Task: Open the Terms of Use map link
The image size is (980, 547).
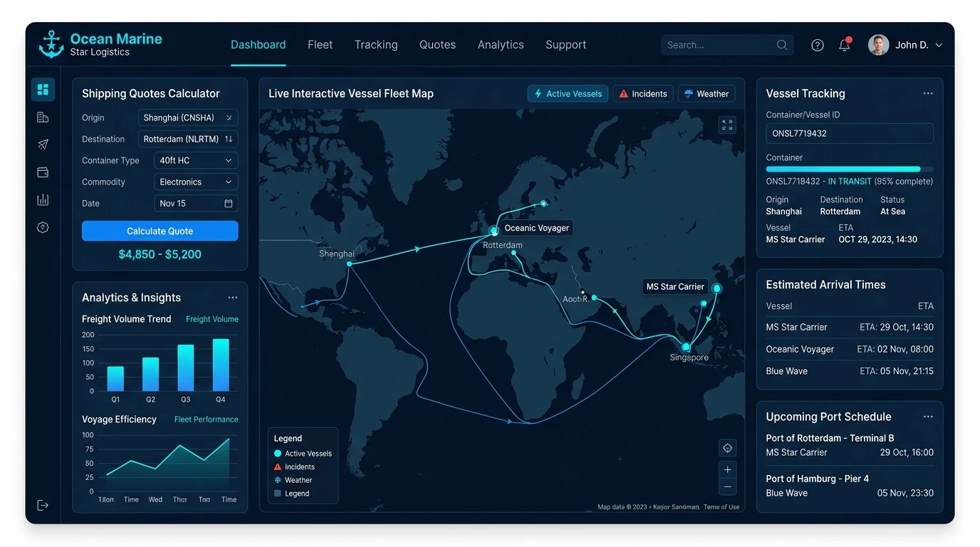Action: [x=721, y=507]
